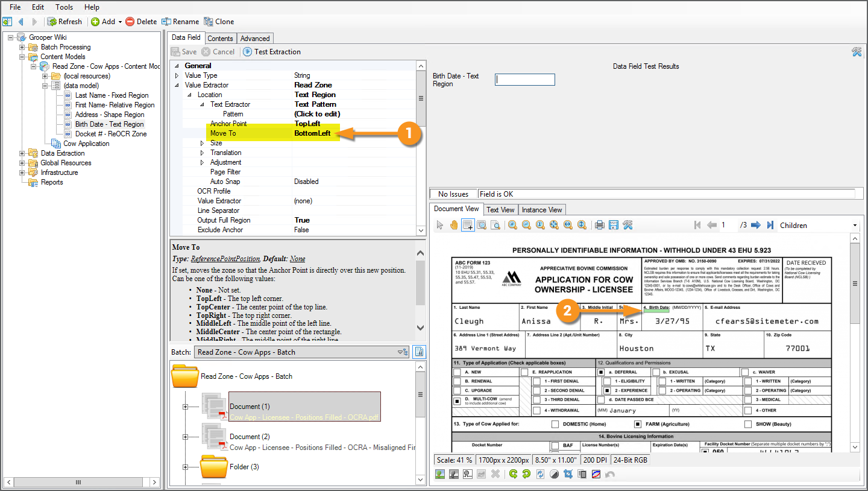This screenshot has height=491, width=868.
Task: Click the zoom in magnifier icon
Action: tap(512, 225)
